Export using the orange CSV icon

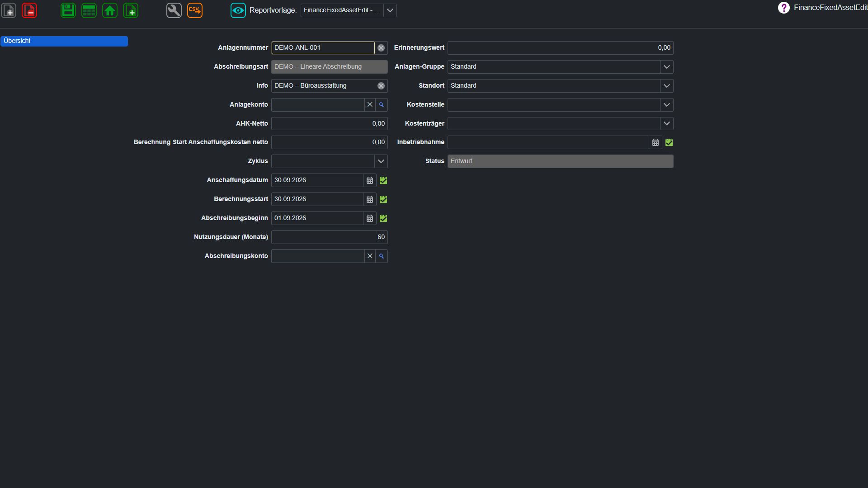tap(195, 10)
